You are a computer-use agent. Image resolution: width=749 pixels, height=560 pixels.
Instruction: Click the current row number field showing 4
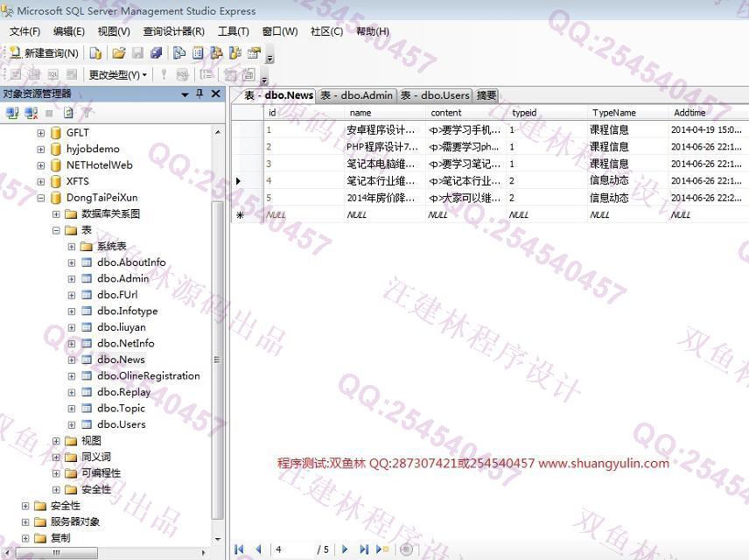(x=292, y=549)
